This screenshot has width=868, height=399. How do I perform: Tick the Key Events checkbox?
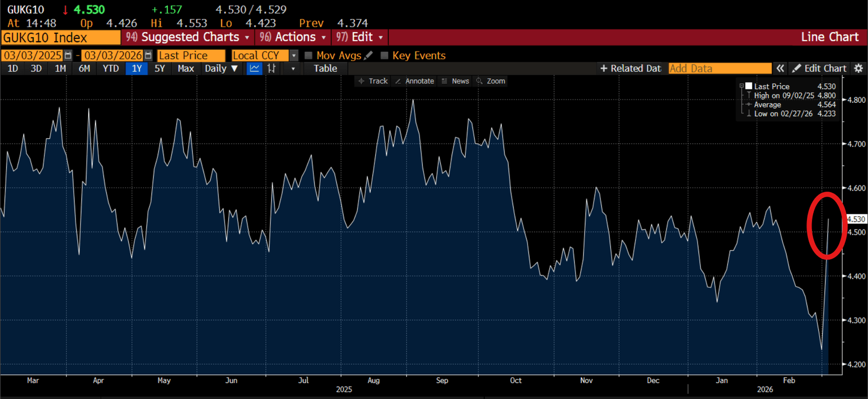[x=384, y=55]
